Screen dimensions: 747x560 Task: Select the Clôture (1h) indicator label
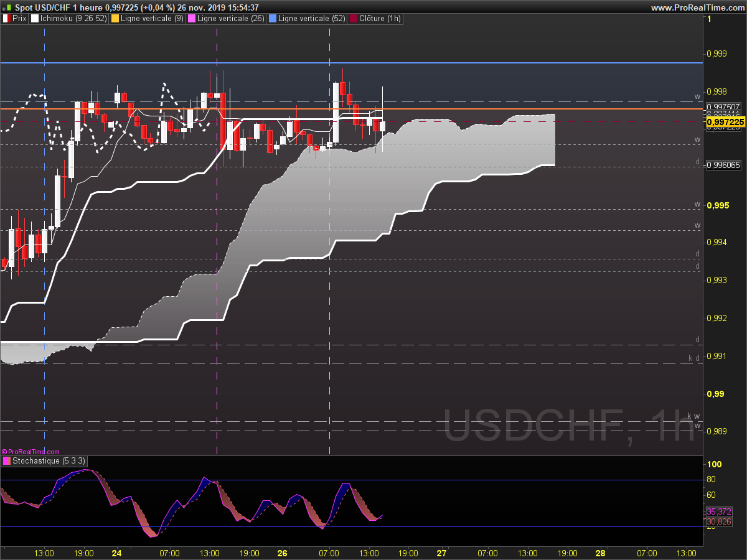point(380,19)
